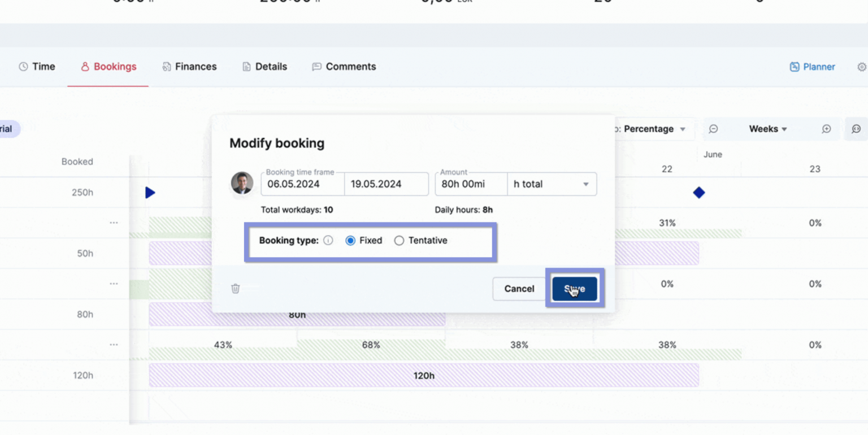The height and width of the screenshot is (435, 868).
Task: Open the h total amount unit dropdown
Action: [551, 184]
